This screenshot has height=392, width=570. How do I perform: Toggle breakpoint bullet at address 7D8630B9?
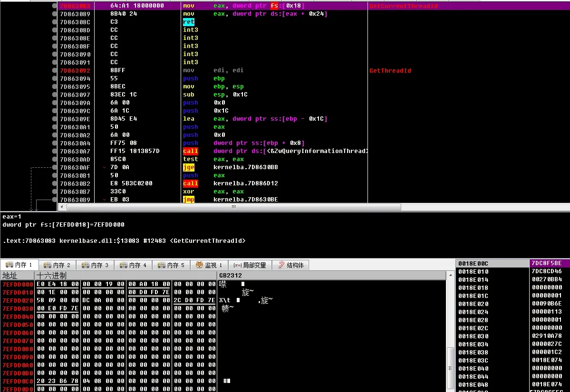tap(55, 200)
